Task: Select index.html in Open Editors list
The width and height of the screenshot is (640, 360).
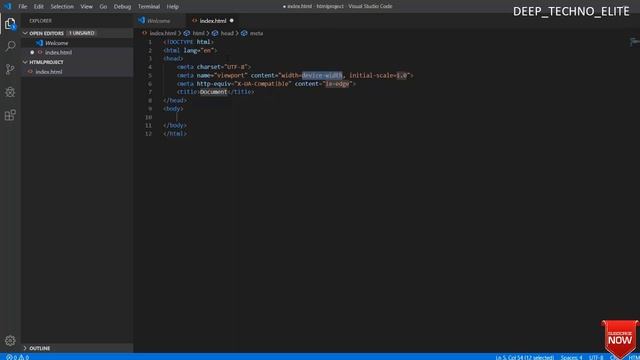Action: 77,52
